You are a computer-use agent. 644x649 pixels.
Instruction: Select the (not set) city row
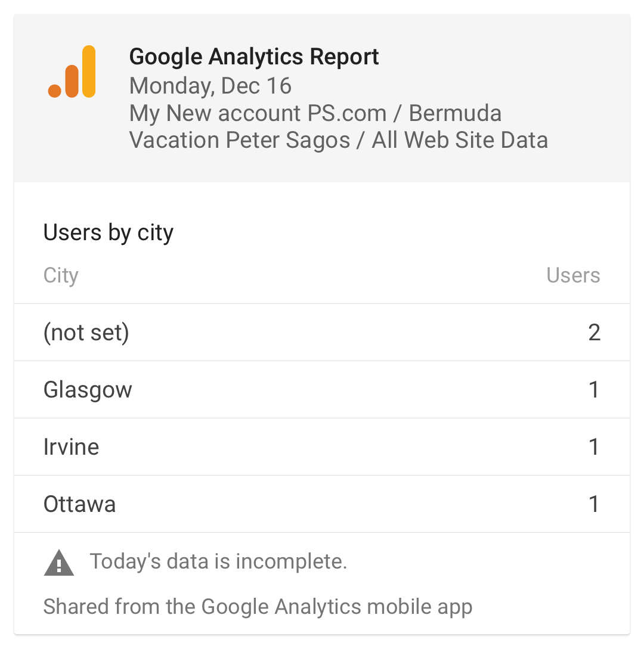pos(322,333)
